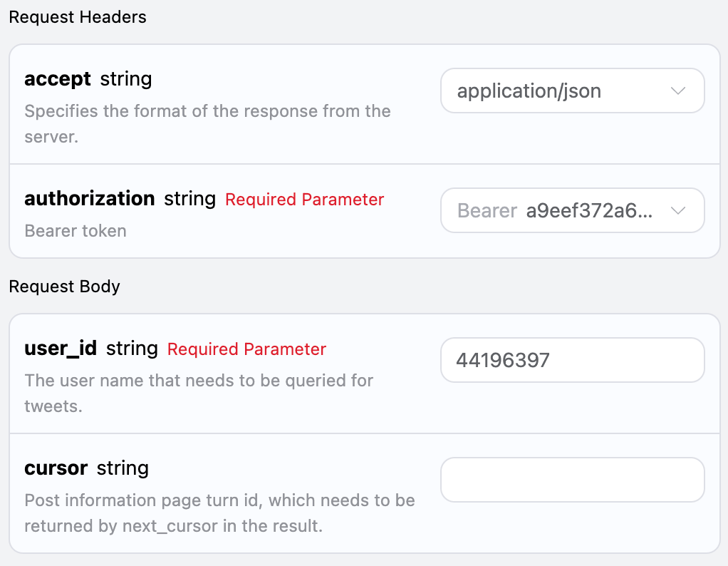Click the 'accept' parameter name
Viewport: 728px width, 566px height.
(x=58, y=78)
